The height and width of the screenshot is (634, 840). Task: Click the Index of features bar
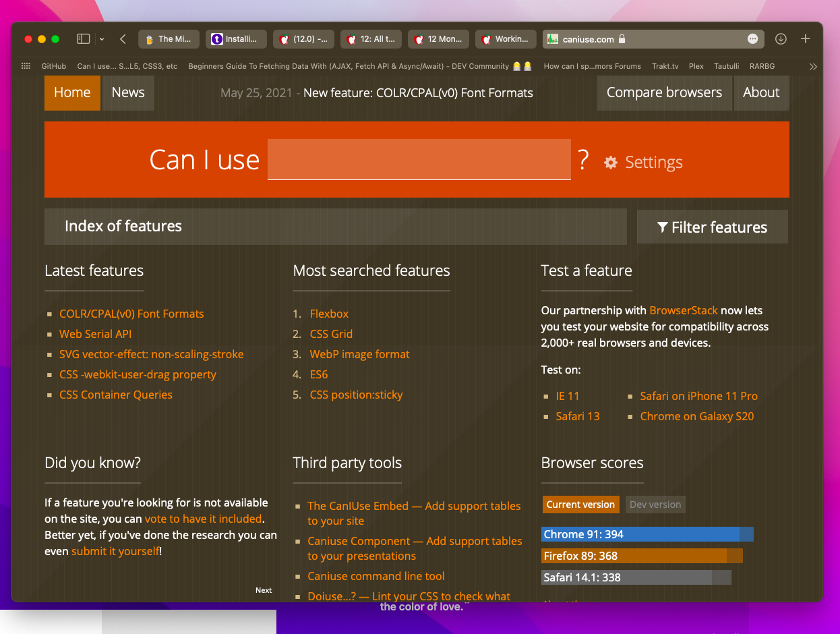pyautogui.click(x=336, y=226)
